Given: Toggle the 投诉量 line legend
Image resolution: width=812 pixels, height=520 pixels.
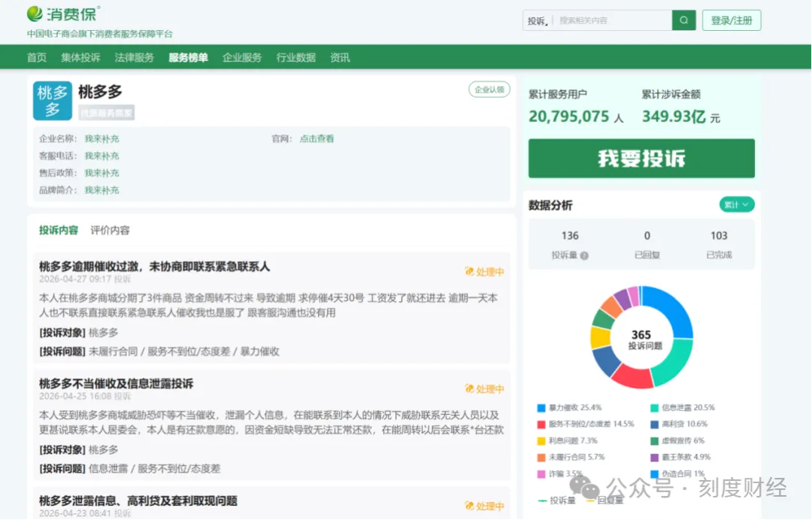Looking at the screenshot, I should tap(557, 500).
